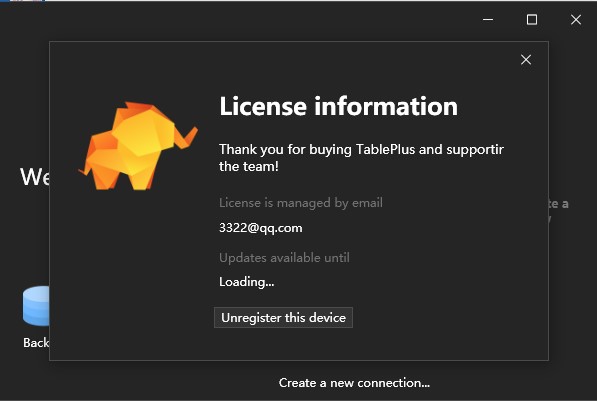Click the elephant's raised trunk
597x401 pixels.
click(x=186, y=137)
